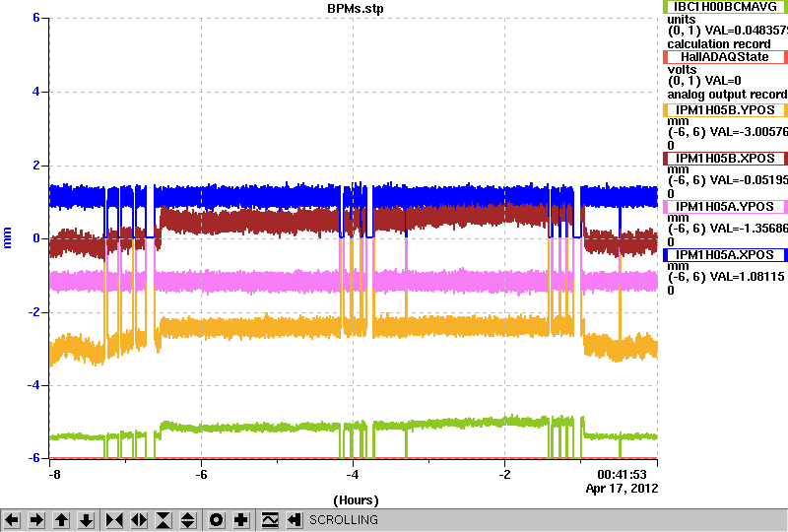This screenshot has height=532, width=788.
Task: Pan the plot up with the up arrow
Action: (61, 520)
